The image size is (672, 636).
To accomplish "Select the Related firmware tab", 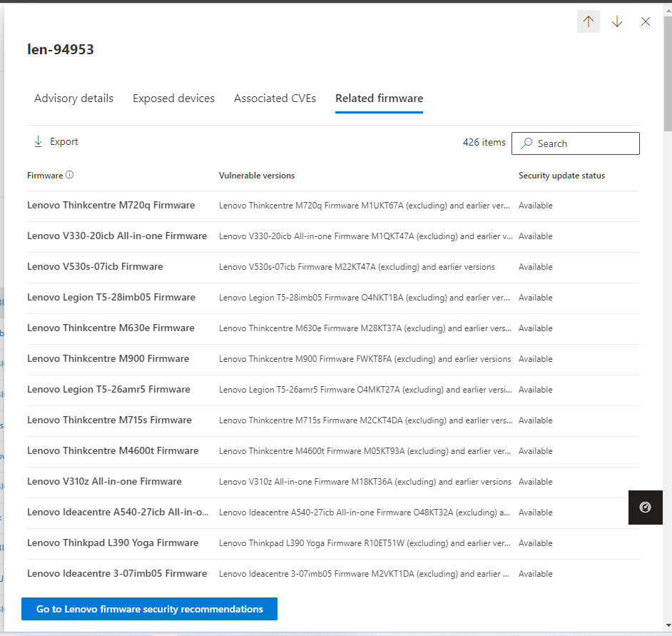I will click(379, 99).
